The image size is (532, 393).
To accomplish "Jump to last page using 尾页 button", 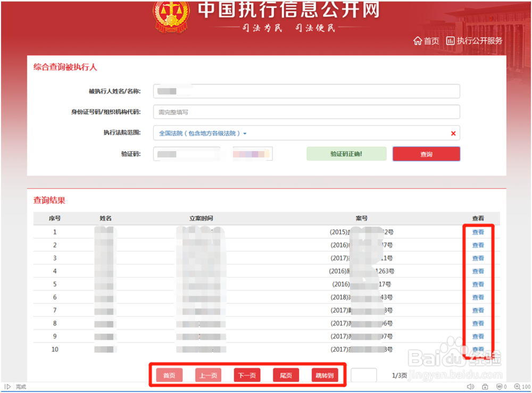I will coord(286,375).
